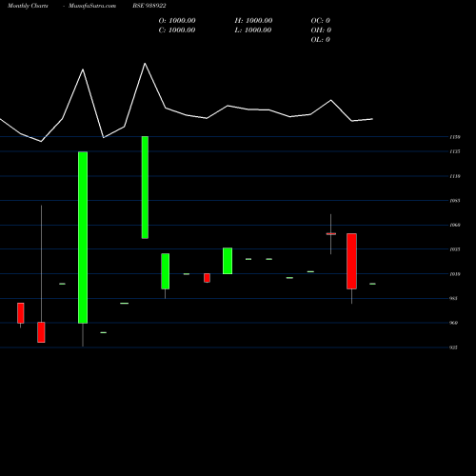Select the BSE 938922 symbol text
Image resolution: width=476 pixels, height=476 pixels.
click(149, 6)
